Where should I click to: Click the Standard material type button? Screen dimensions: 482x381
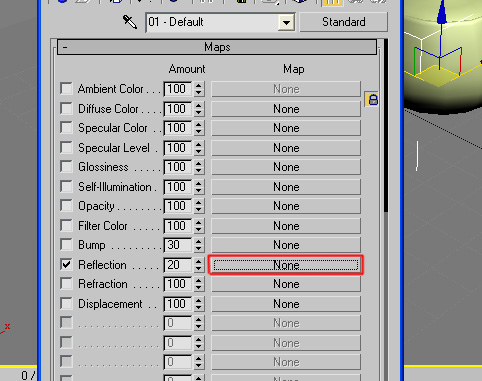[x=344, y=22]
